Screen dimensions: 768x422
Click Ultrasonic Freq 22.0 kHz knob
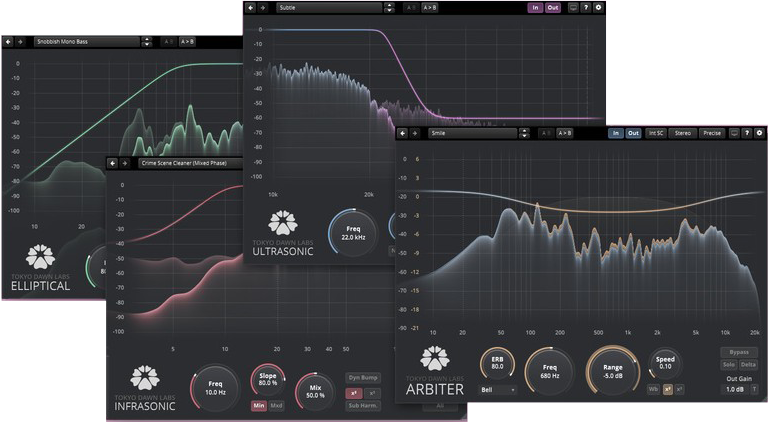pos(353,233)
